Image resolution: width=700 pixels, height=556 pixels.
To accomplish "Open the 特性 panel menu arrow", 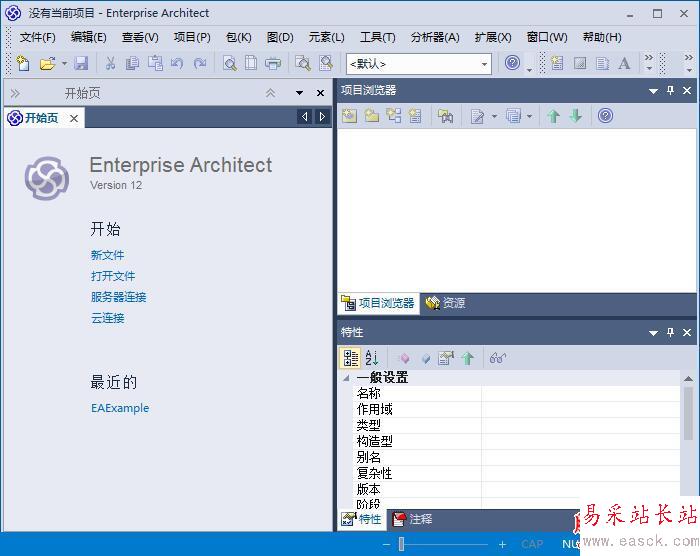I will click(x=653, y=333).
